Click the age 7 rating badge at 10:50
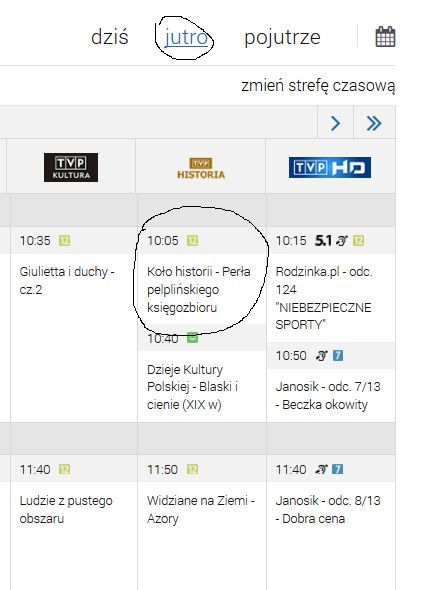The height and width of the screenshot is (590, 428). click(338, 355)
